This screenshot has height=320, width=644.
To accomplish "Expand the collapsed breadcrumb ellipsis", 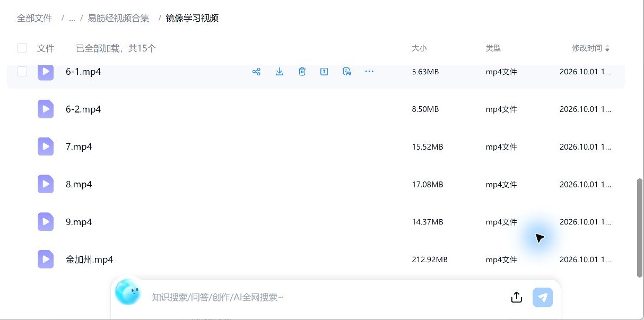I will (72, 19).
